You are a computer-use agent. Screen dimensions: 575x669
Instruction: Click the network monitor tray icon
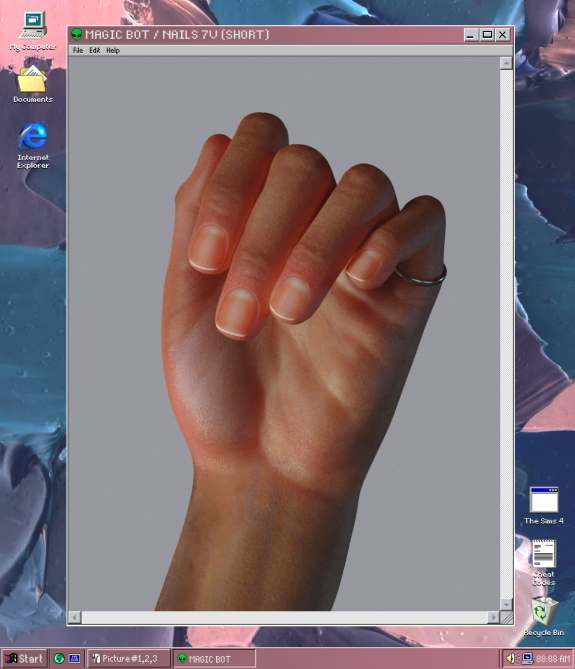527,658
